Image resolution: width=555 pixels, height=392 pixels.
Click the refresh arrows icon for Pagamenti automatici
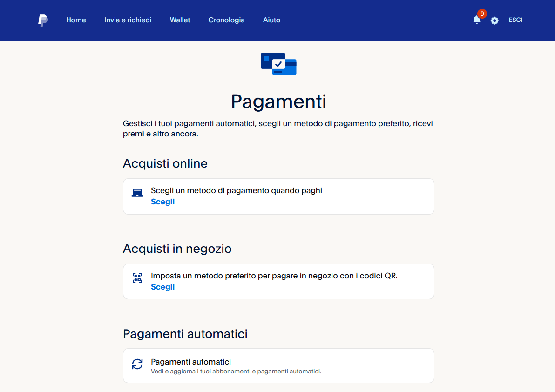point(137,364)
